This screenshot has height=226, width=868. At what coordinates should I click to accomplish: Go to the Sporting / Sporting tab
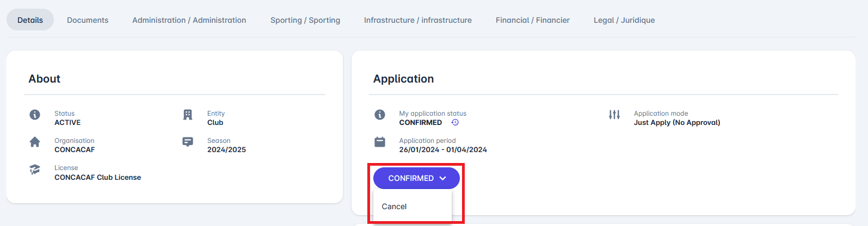point(305,20)
